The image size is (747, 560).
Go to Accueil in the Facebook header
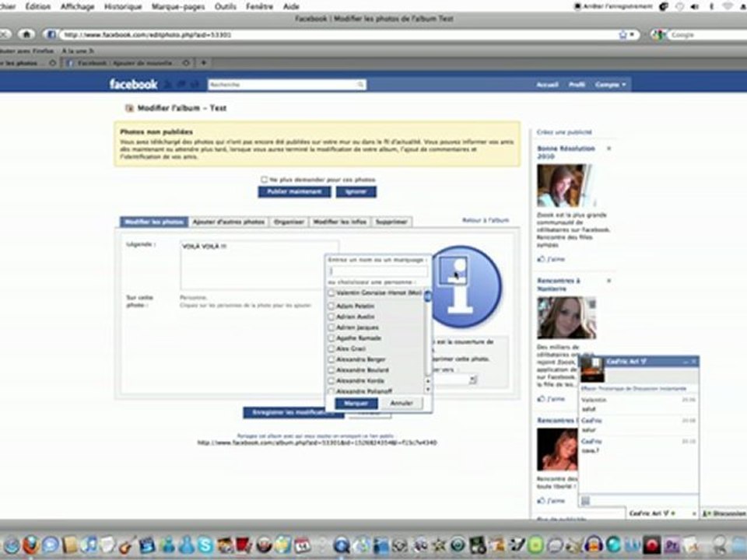[x=547, y=85]
